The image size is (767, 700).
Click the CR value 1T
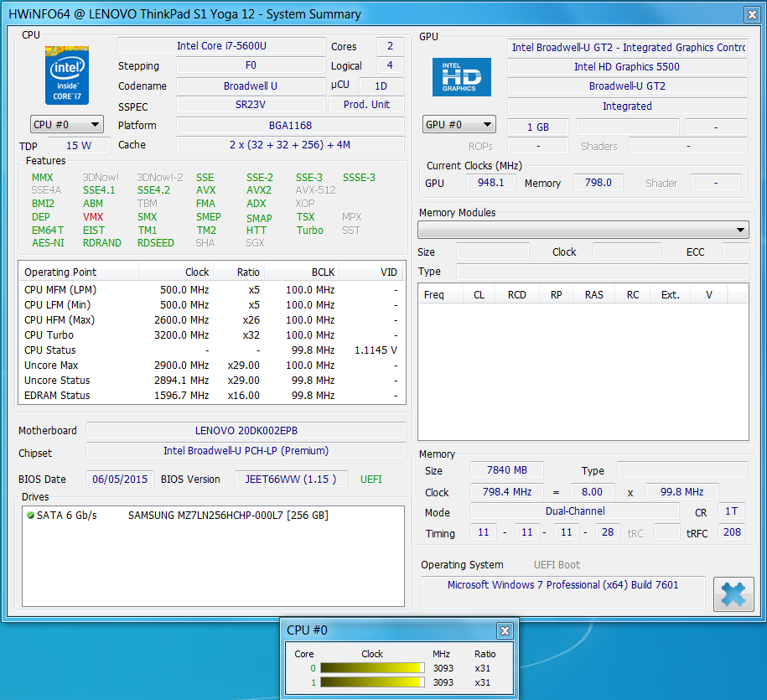pos(731,511)
